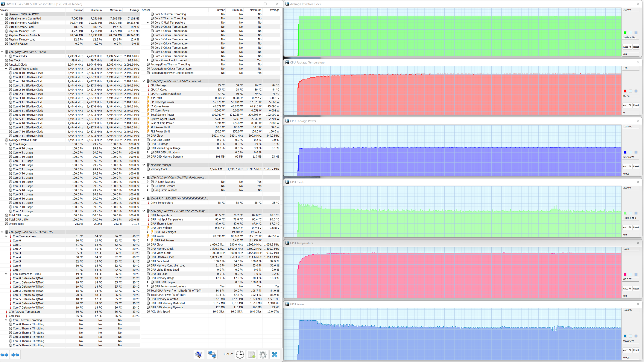
Task: Open the sensor search magnifier icon
Action: click(x=199, y=354)
